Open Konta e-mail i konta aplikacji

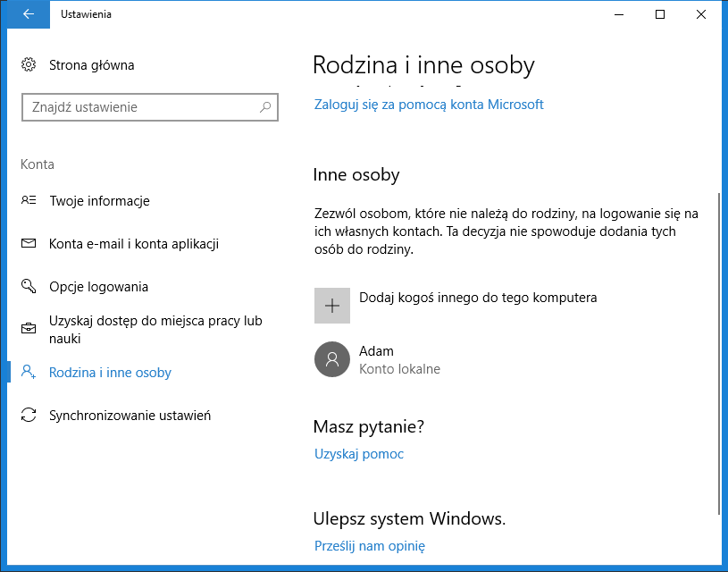point(134,244)
